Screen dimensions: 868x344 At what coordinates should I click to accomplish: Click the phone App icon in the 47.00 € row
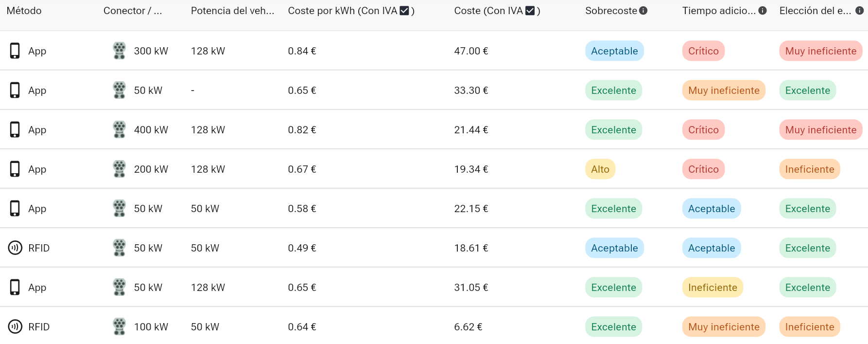click(15, 51)
